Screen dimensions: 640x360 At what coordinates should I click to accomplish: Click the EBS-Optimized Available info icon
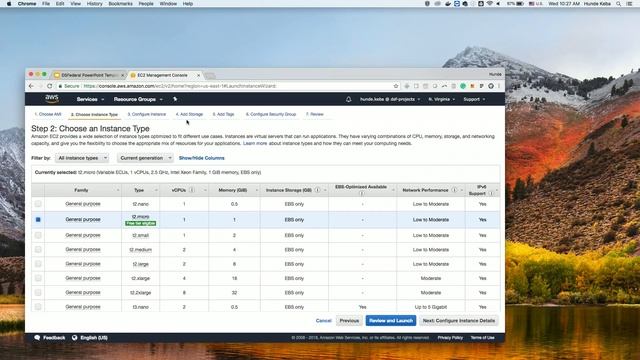point(362,193)
